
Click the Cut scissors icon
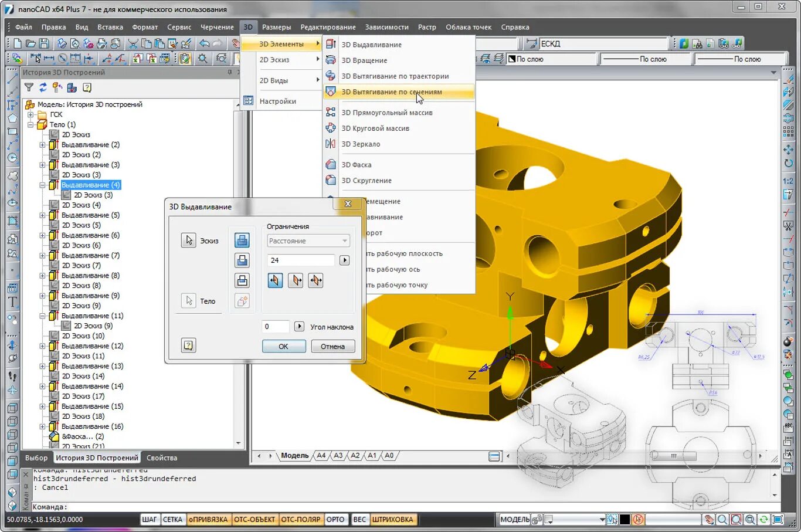click(x=133, y=43)
